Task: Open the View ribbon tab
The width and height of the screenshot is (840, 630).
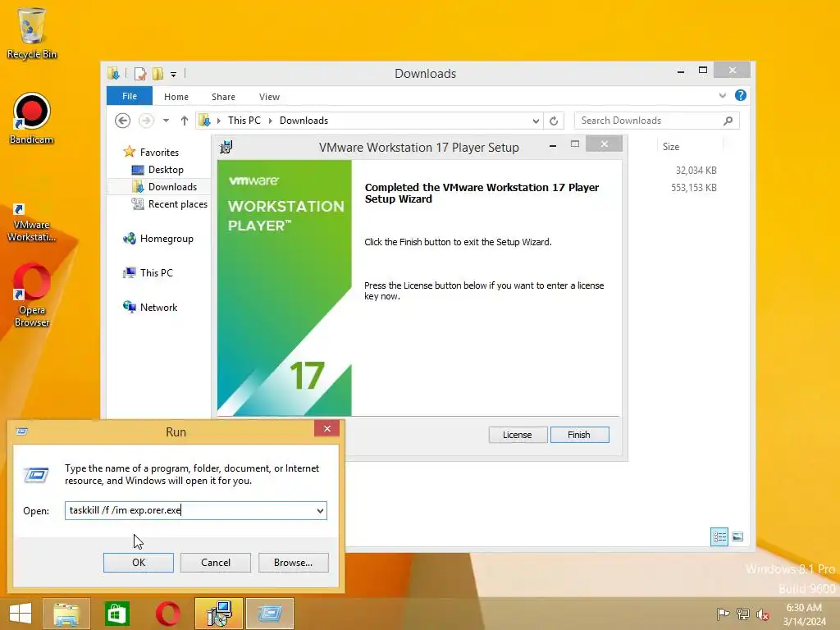Action: pos(269,97)
